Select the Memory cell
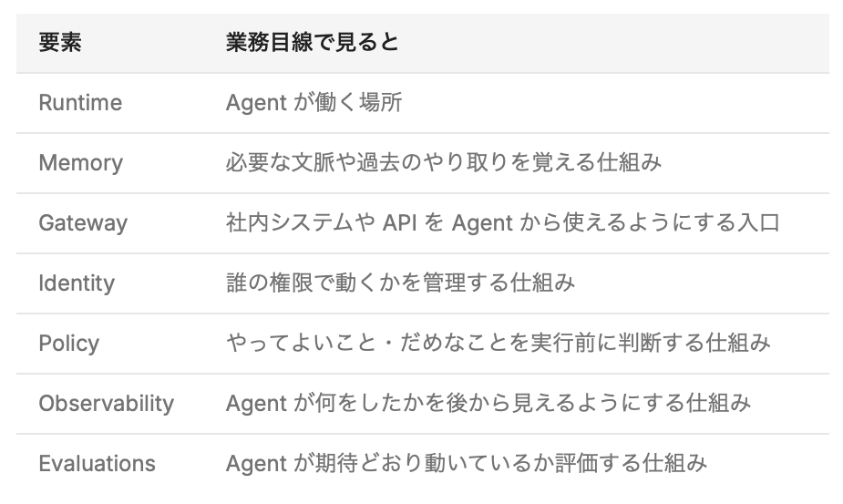843x504 pixels. (80, 163)
